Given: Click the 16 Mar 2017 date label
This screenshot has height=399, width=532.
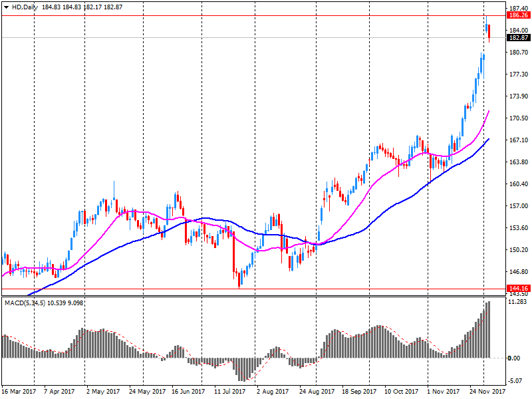Looking at the screenshot, I should [19, 392].
